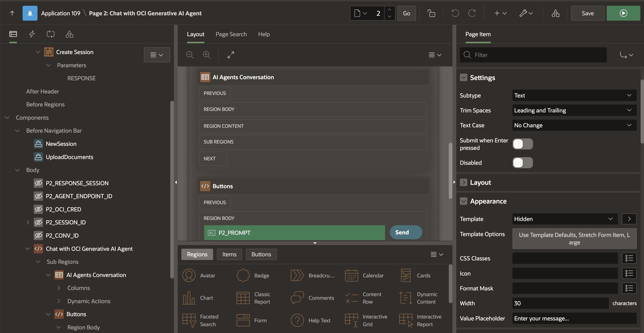Collapse the Settings section
644x333 pixels.
(x=463, y=78)
